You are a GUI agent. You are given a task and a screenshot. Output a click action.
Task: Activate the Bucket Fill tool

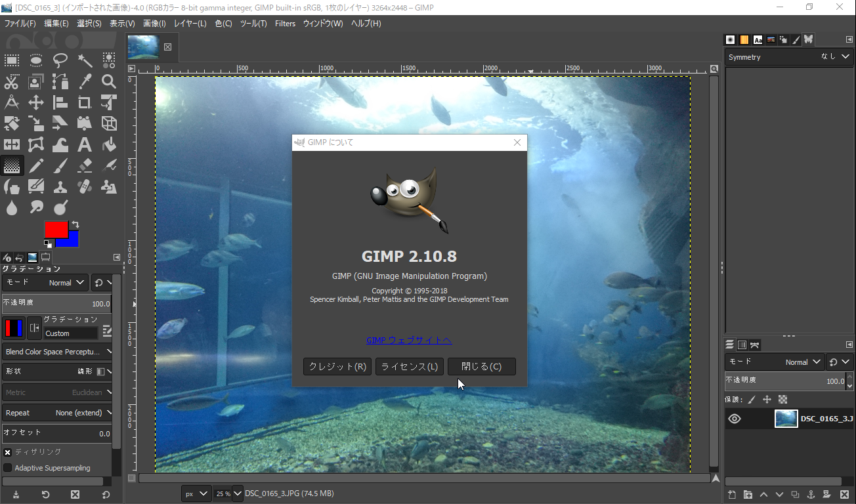(109, 144)
